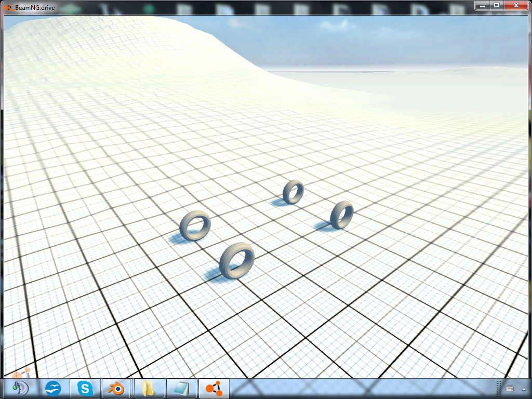Show hidden system tray icons

(524, 389)
